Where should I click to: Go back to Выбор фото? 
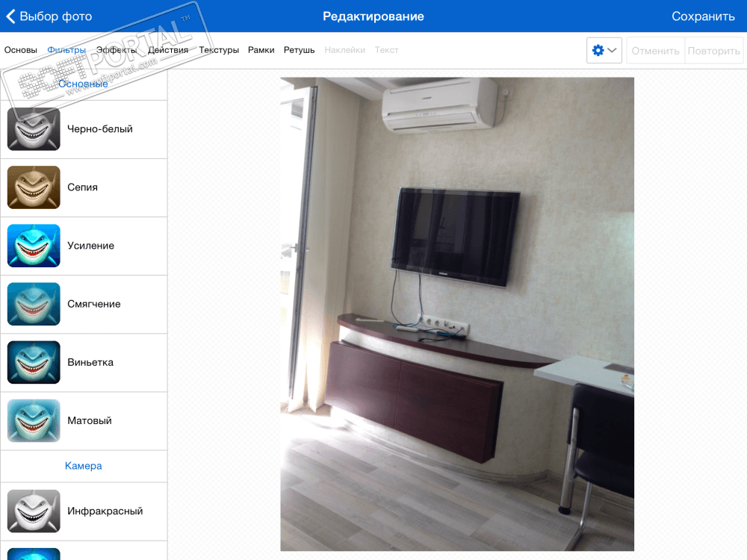(x=49, y=16)
